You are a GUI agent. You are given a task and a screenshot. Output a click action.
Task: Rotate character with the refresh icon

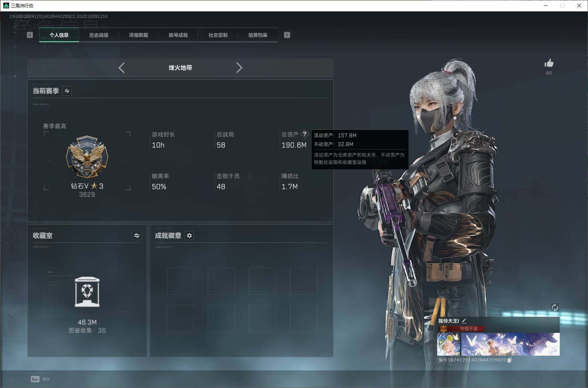coord(555,307)
